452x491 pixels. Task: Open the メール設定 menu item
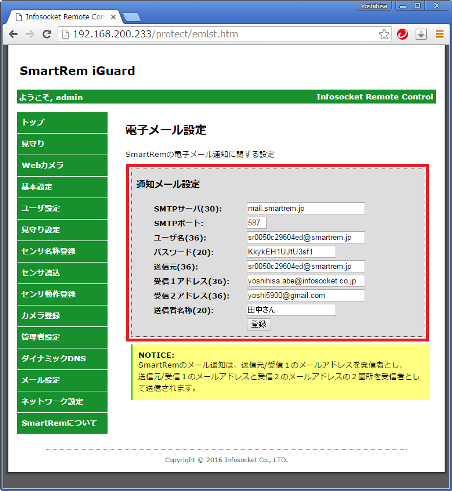(62, 380)
